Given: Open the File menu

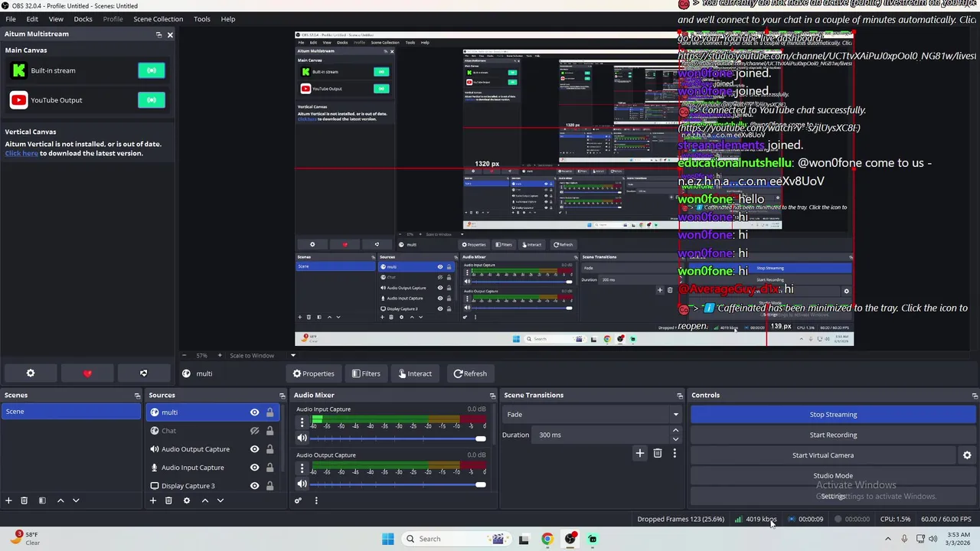Looking at the screenshot, I should click(x=11, y=19).
